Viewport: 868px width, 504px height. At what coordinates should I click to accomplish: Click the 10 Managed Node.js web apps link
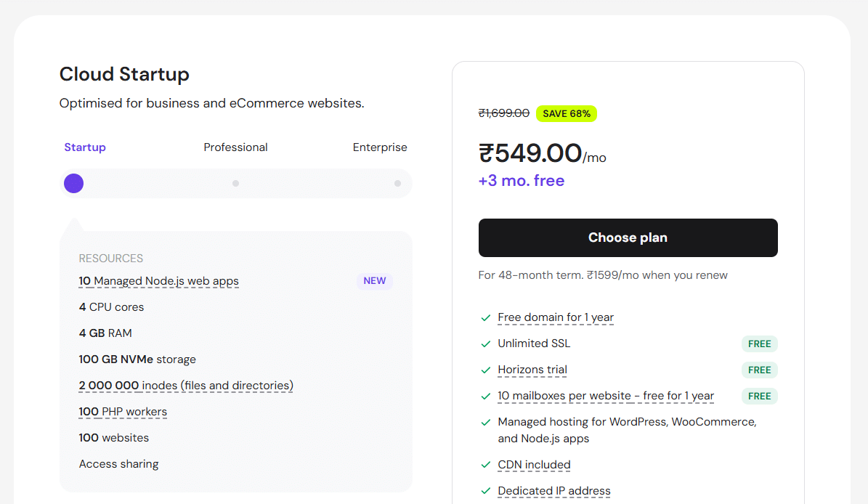[158, 281]
